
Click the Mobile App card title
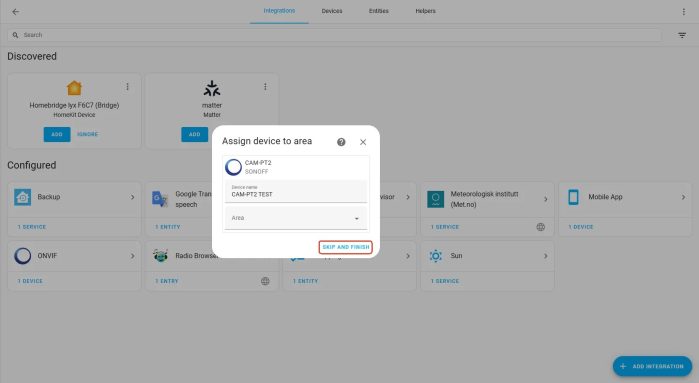605,197
